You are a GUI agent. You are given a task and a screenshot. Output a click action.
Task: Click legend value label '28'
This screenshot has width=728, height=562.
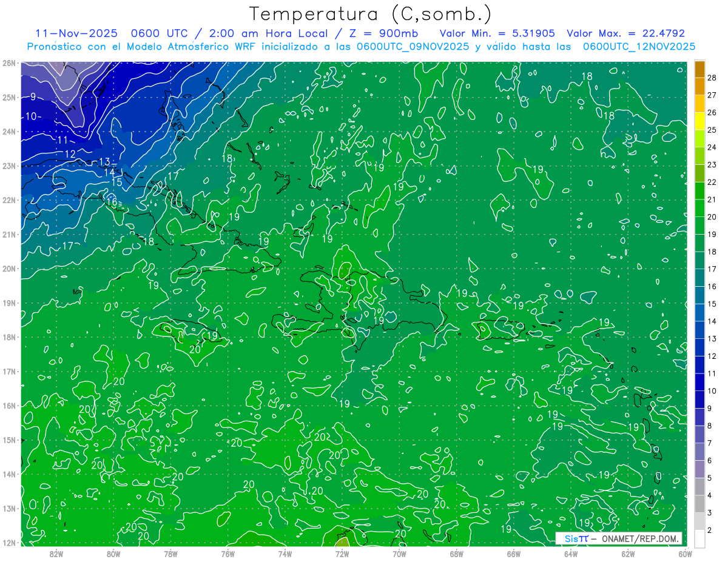(712, 78)
